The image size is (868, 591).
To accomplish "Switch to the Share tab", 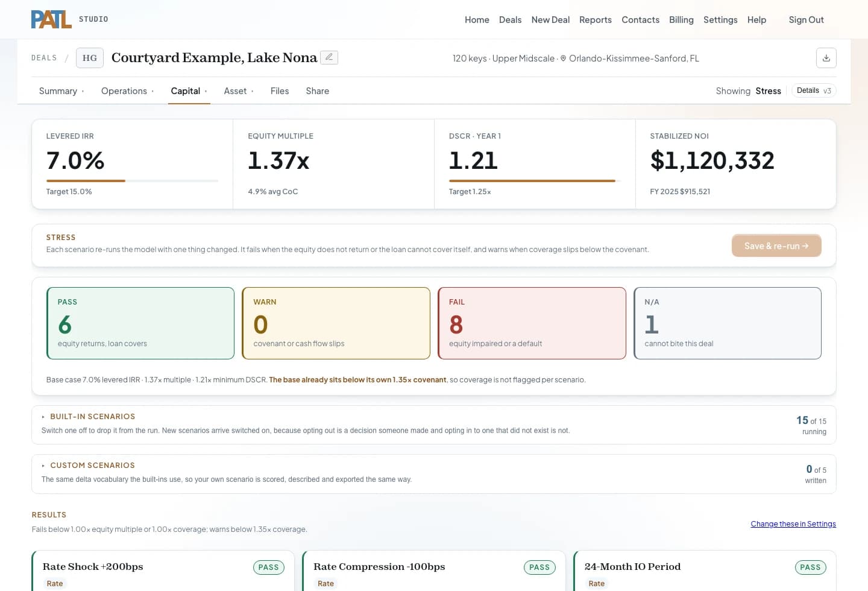I will tap(318, 91).
